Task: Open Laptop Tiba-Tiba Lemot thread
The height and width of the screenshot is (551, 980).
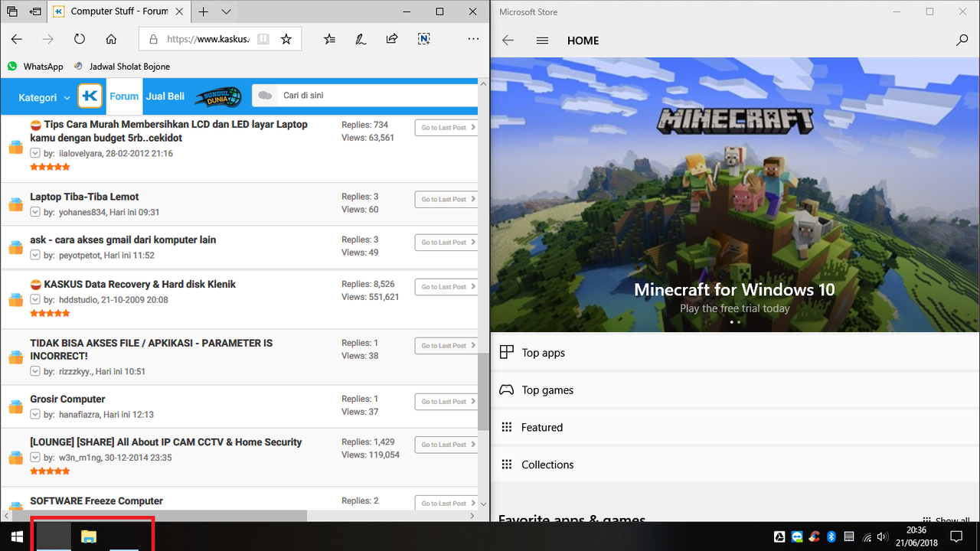Action: click(84, 197)
